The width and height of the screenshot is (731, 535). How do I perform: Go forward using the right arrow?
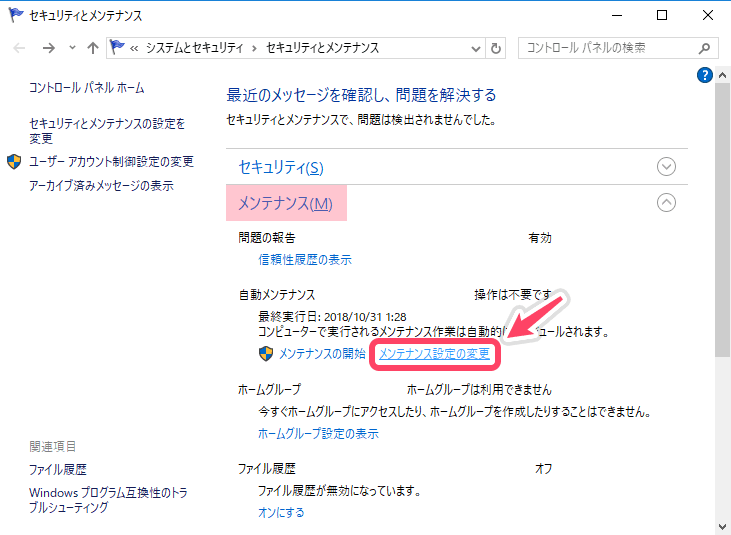48,48
